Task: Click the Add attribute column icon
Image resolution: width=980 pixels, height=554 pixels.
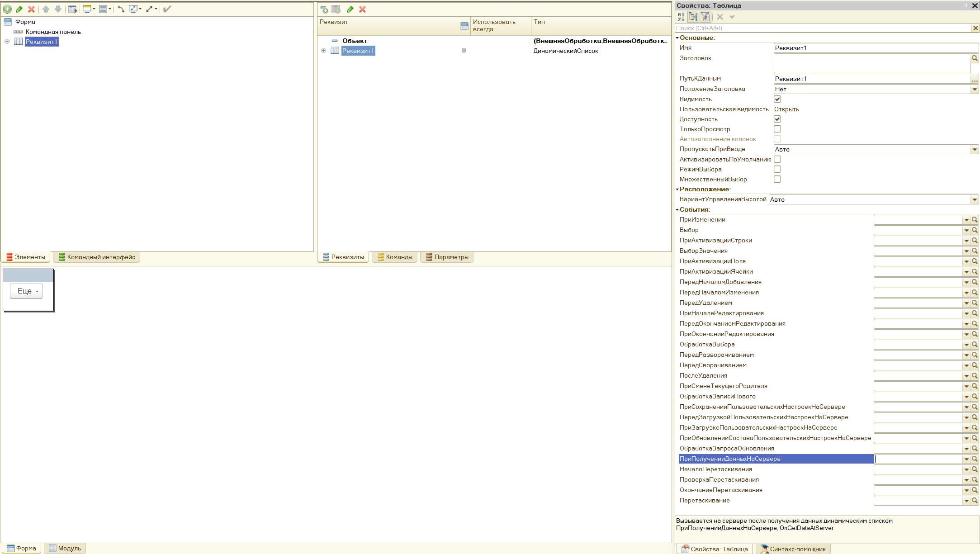Action: pyautogui.click(x=336, y=9)
